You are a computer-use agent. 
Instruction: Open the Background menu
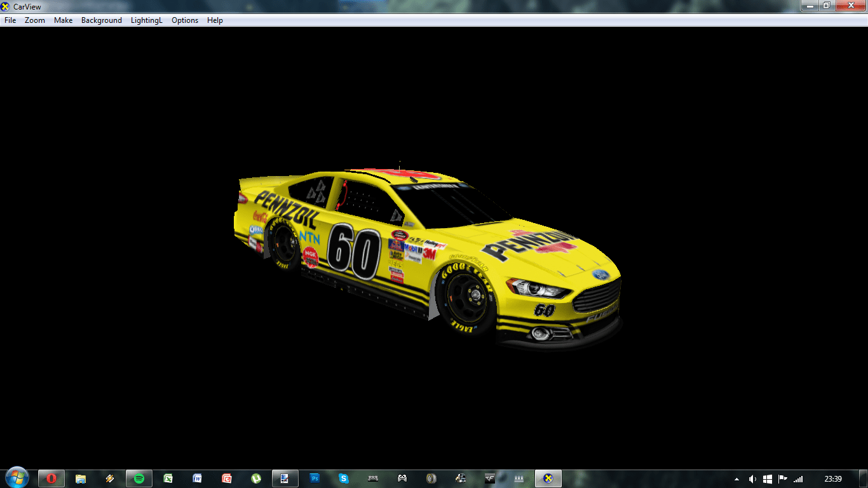click(102, 20)
